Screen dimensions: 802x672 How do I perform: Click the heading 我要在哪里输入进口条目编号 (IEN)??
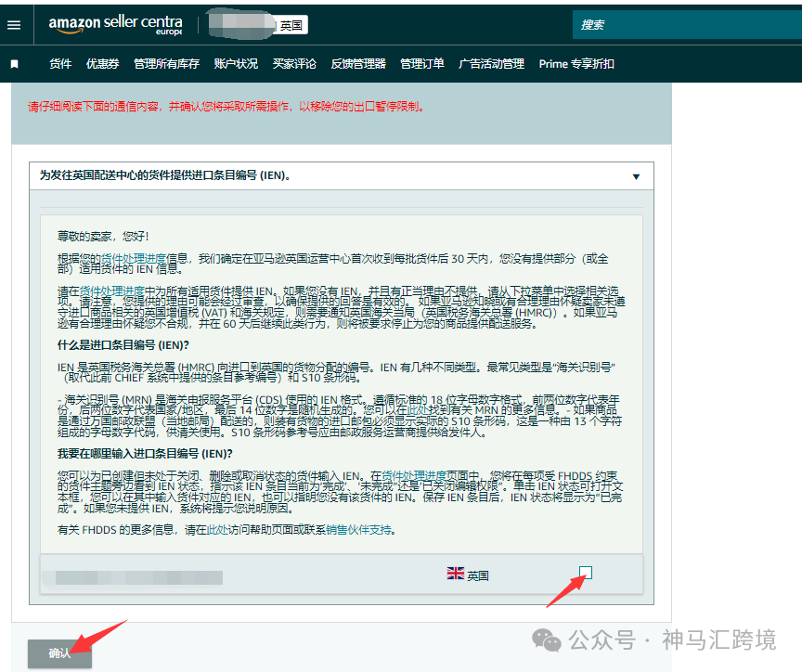145,454
